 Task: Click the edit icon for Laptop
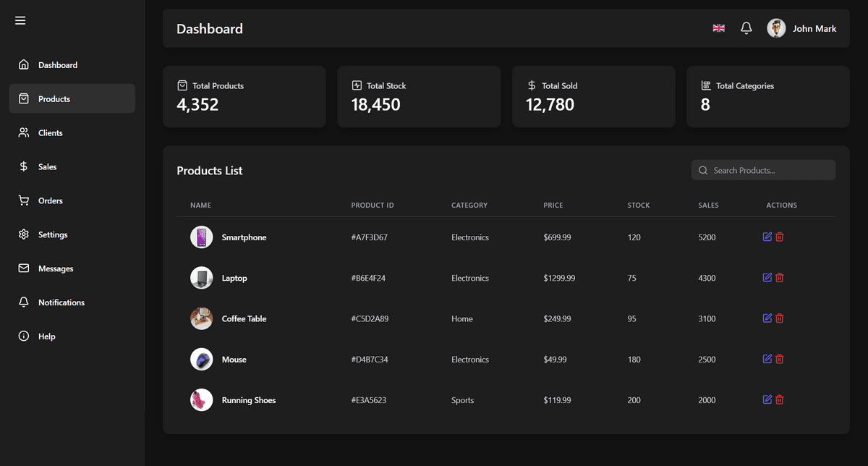767,277
